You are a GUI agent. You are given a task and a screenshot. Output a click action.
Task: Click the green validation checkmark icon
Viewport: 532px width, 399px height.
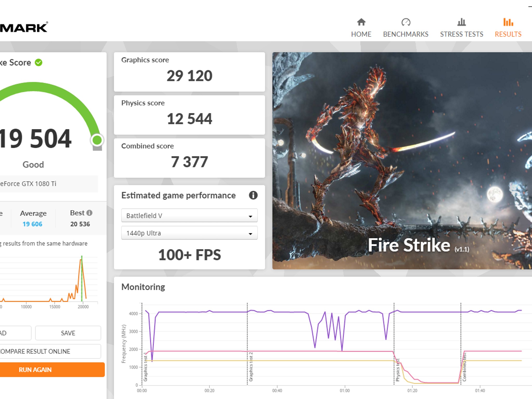pos(38,63)
